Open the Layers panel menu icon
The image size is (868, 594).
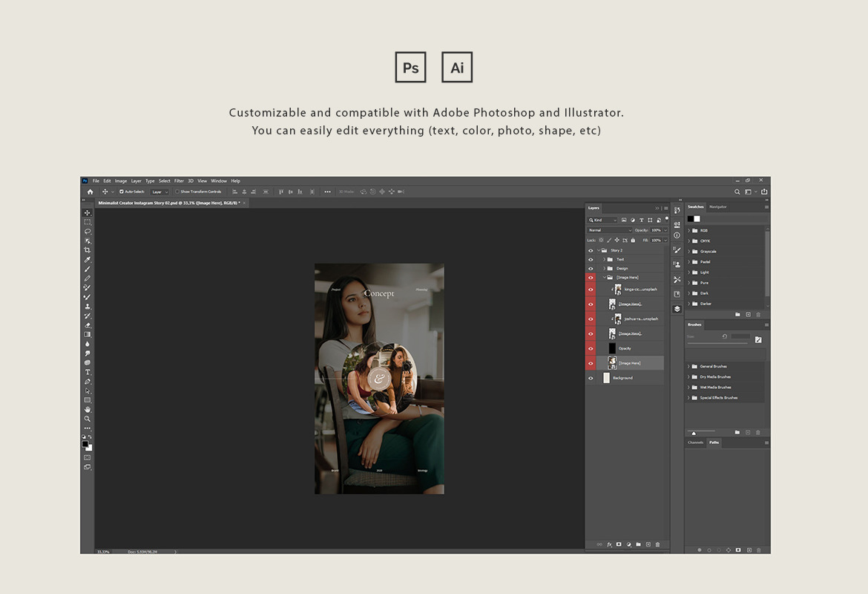[x=666, y=209]
